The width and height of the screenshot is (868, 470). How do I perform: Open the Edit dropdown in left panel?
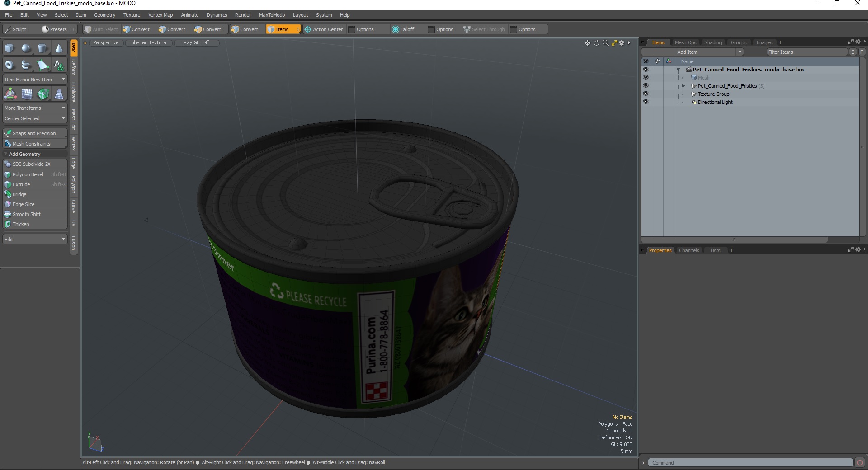35,240
